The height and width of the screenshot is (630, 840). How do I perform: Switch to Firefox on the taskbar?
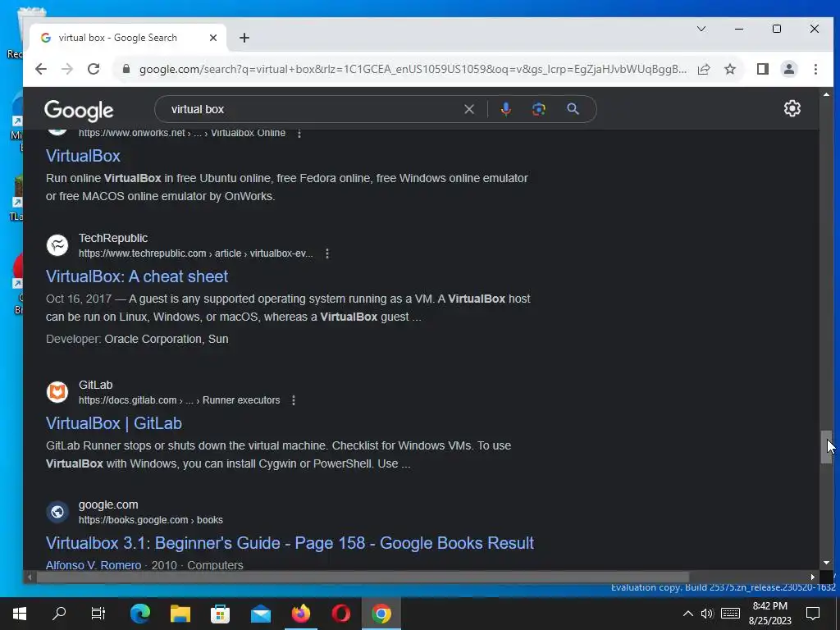(301, 614)
